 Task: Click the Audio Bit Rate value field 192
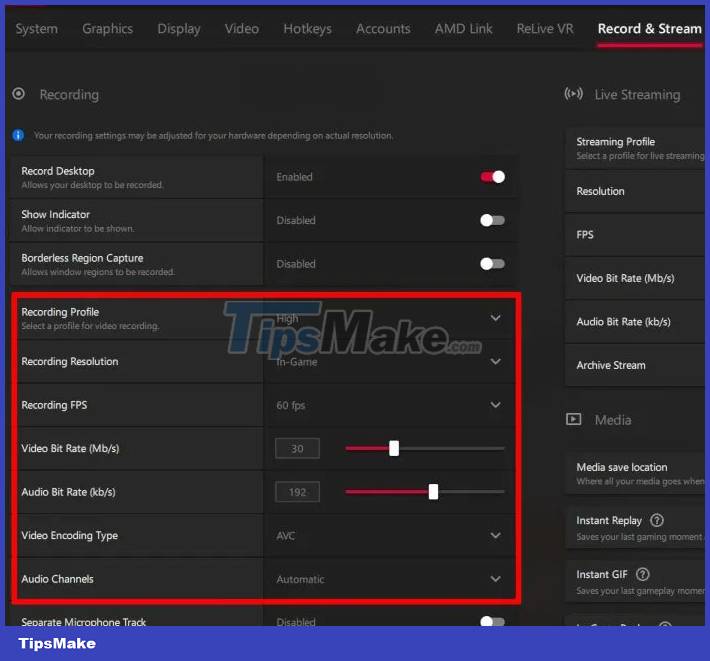(x=297, y=492)
